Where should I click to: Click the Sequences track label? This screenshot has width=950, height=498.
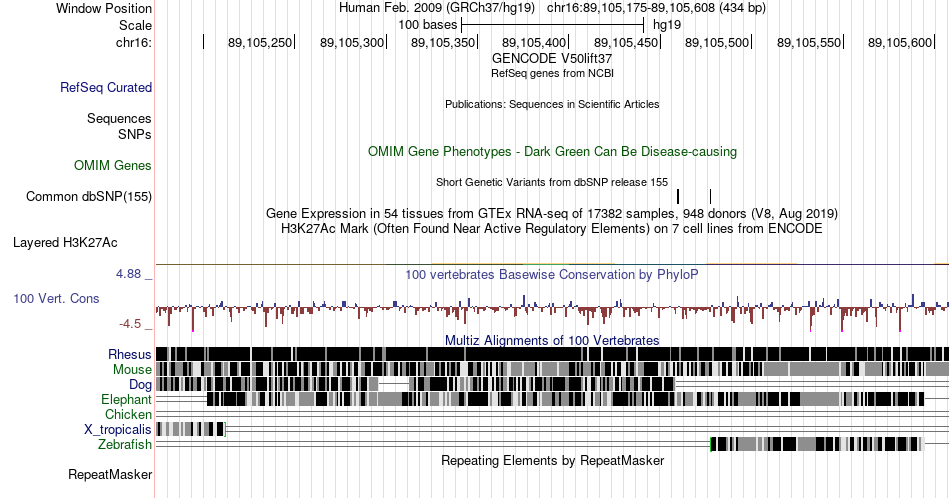pyautogui.click(x=119, y=118)
